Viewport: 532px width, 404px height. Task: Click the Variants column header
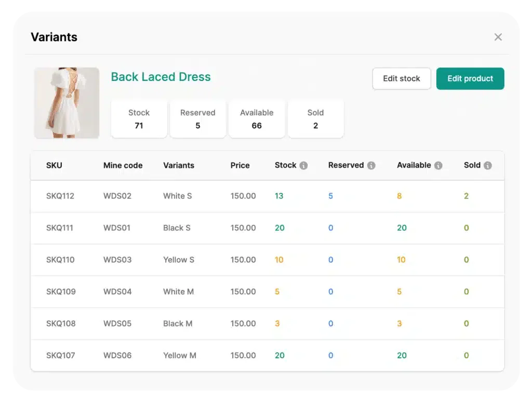(x=179, y=166)
